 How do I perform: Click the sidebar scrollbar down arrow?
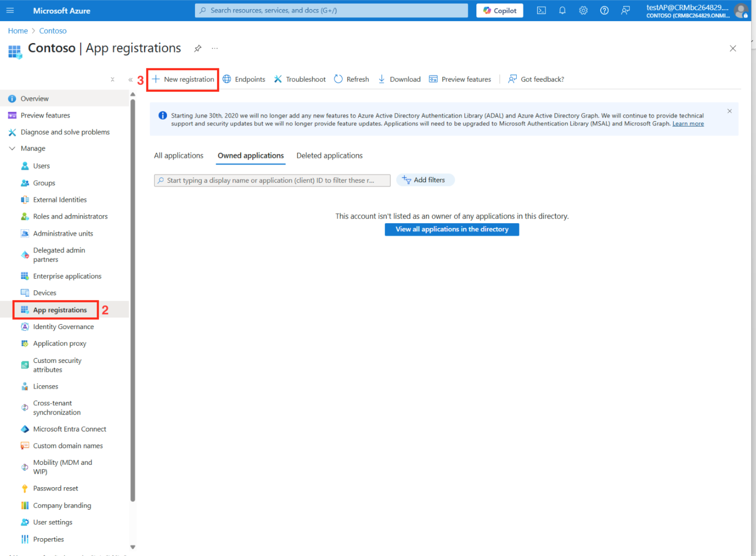point(133,547)
